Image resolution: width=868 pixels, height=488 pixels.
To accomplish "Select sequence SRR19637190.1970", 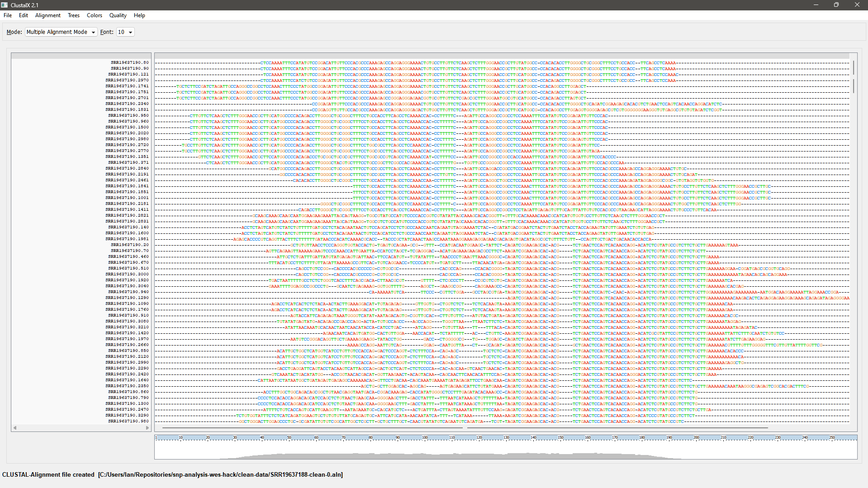I will [x=127, y=339].
